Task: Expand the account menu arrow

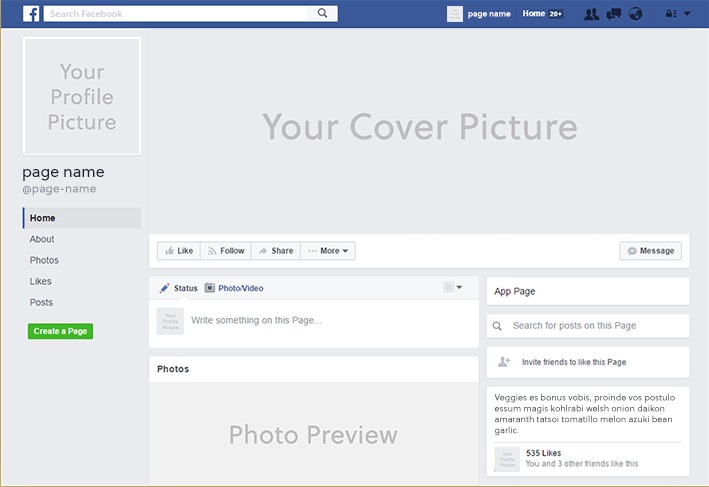Action: click(687, 14)
